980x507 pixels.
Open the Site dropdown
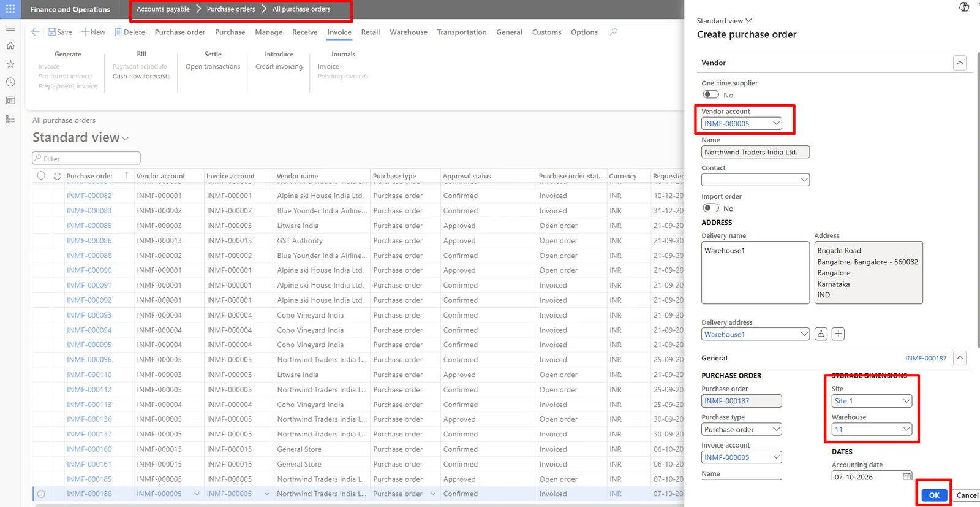point(907,401)
